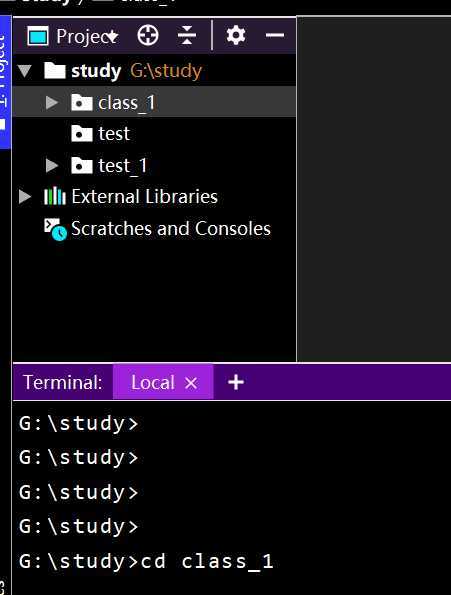Click the Scratches and Consoles clock icon
Image resolution: width=451 pixels, height=595 pixels.
[x=55, y=229]
